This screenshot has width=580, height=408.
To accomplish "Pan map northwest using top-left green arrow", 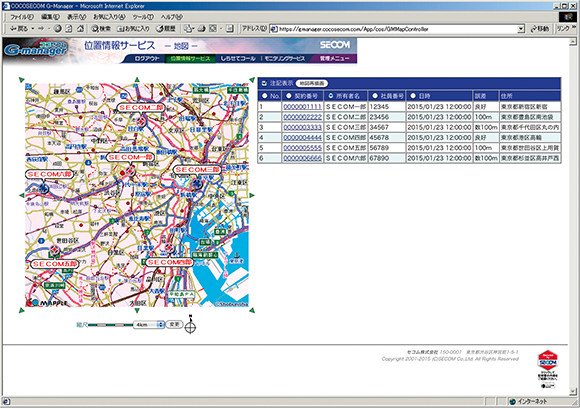I will pos(21,80).
